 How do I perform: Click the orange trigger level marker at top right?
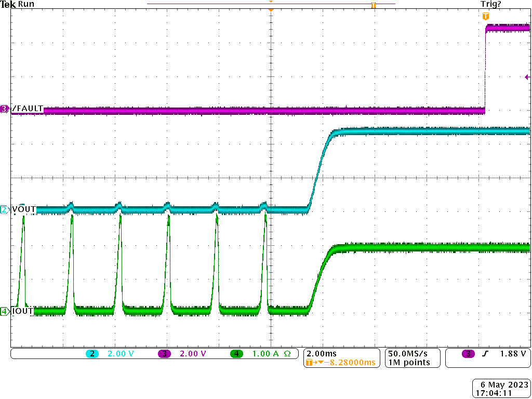[485, 16]
